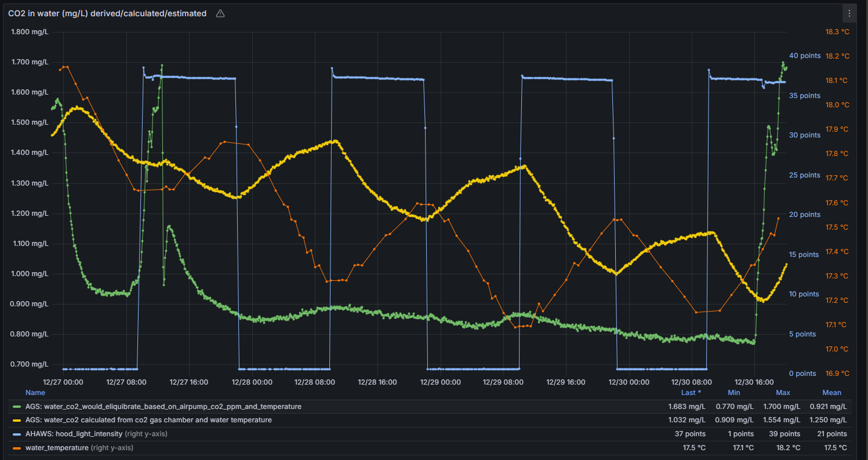
Task: Sort legend by Name column
Action: 35,393
